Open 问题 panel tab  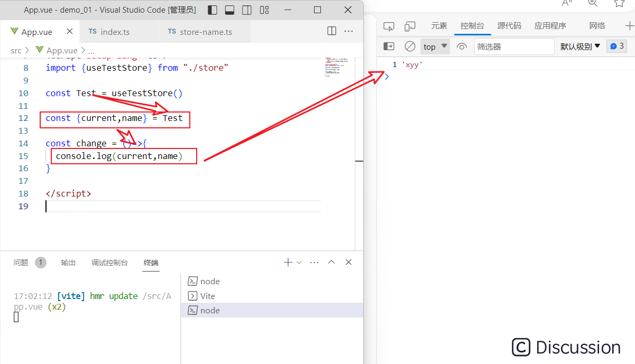(21, 263)
